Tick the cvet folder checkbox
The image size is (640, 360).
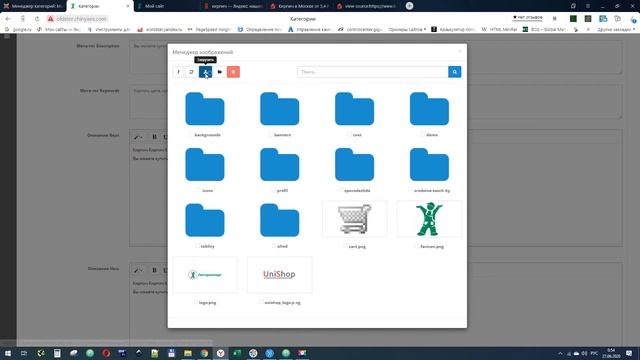point(349,134)
